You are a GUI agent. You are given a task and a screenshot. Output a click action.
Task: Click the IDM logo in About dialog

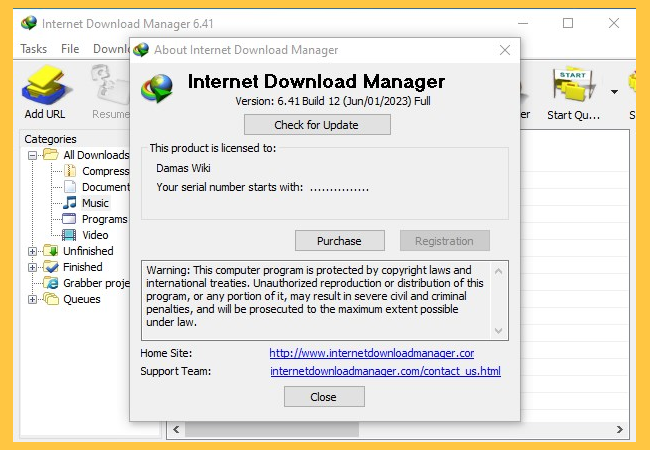pos(157,88)
